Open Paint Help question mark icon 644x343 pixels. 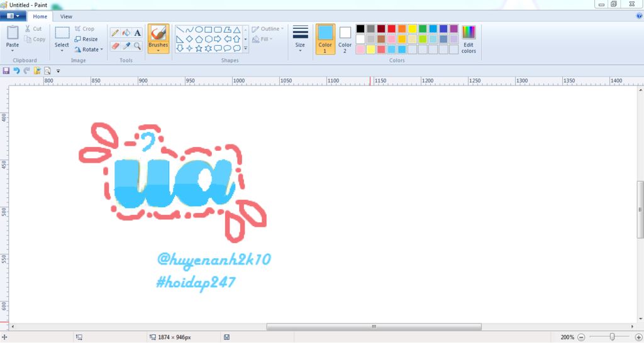point(639,16)
